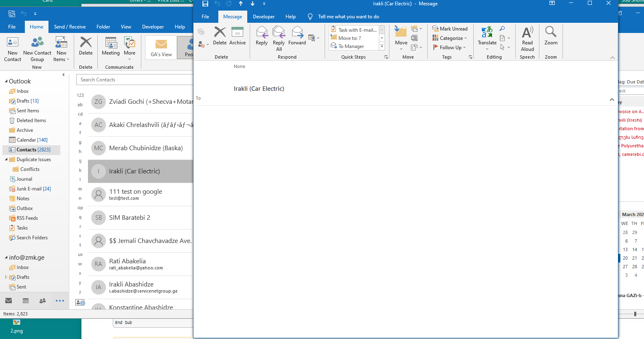644x339 pixels.
Task: Choose Reply All in message ribbon
Action: click(x=279, y=39)
